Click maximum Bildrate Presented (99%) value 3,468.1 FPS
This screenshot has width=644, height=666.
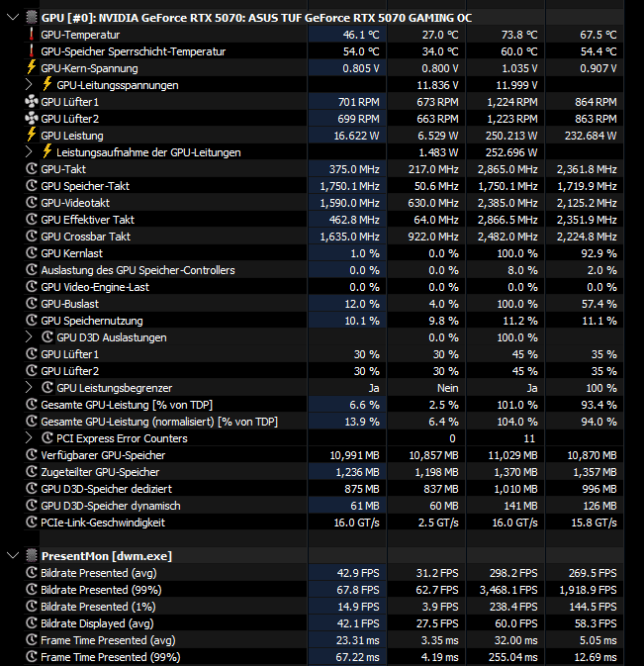click(x=508, y=590)
